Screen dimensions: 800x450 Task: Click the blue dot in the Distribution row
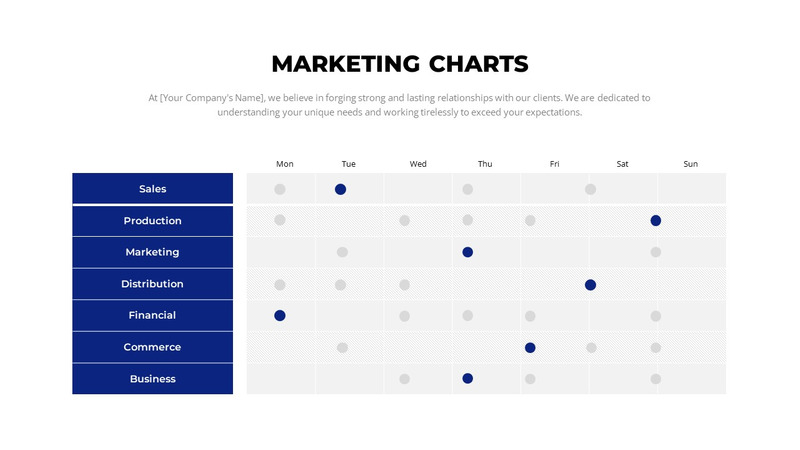click(590, 284)
